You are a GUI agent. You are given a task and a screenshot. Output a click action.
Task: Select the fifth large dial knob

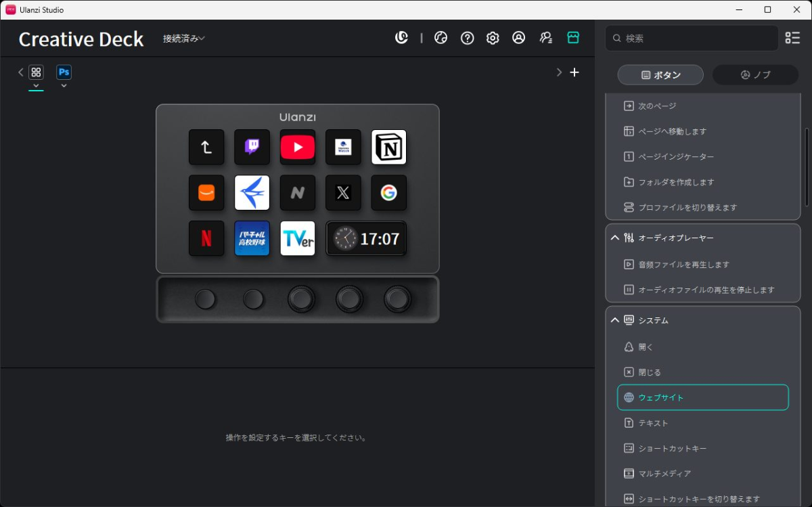tap(397, 299)
